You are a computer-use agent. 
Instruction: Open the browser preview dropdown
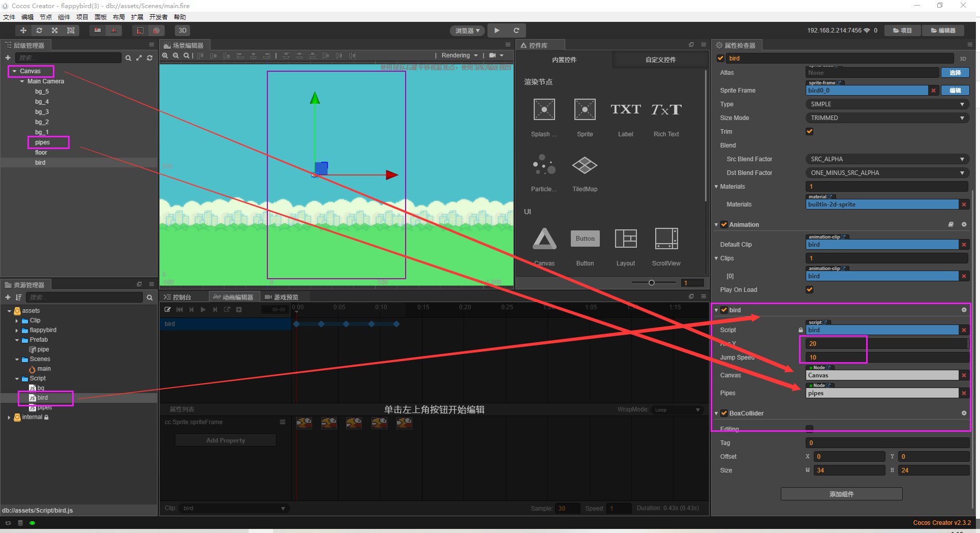tap(468, 31)
